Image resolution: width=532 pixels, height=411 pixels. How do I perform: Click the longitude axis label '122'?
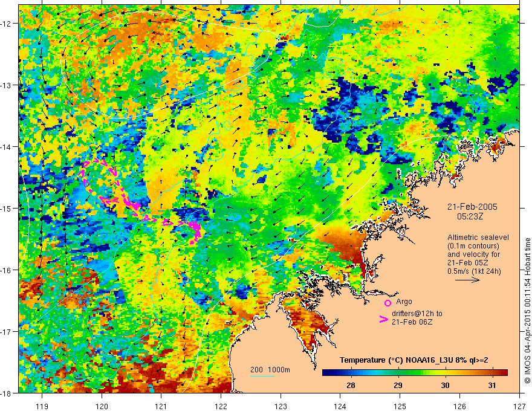221,406
